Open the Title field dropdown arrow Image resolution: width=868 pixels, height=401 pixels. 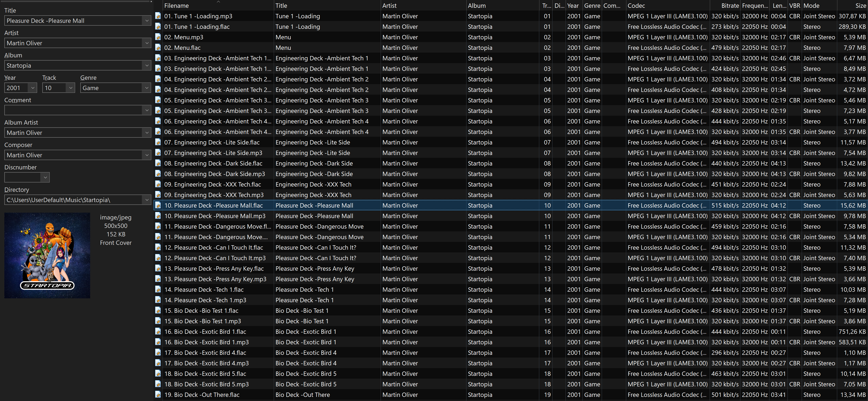pos(147,21)
